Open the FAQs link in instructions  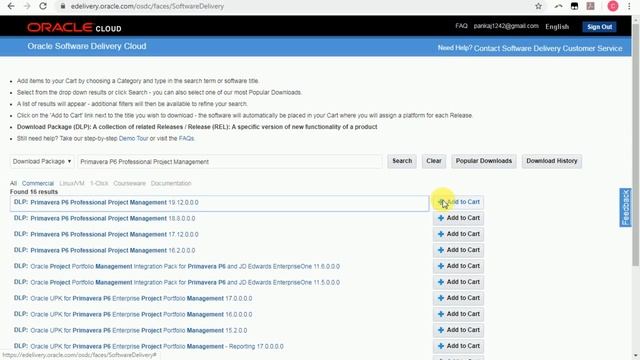click(186, 138)
